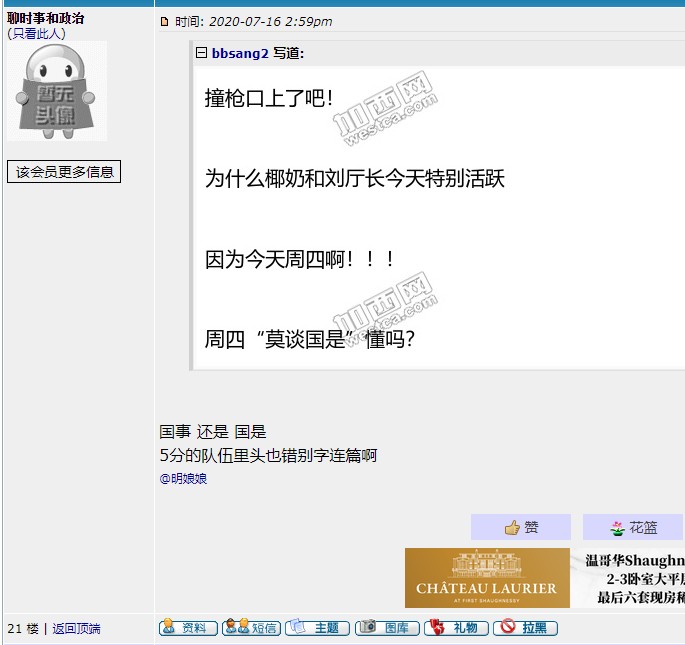This screenshot has width=685, height=645.
Task: Open the bbsang2 username link
Action: pos(239,53)
